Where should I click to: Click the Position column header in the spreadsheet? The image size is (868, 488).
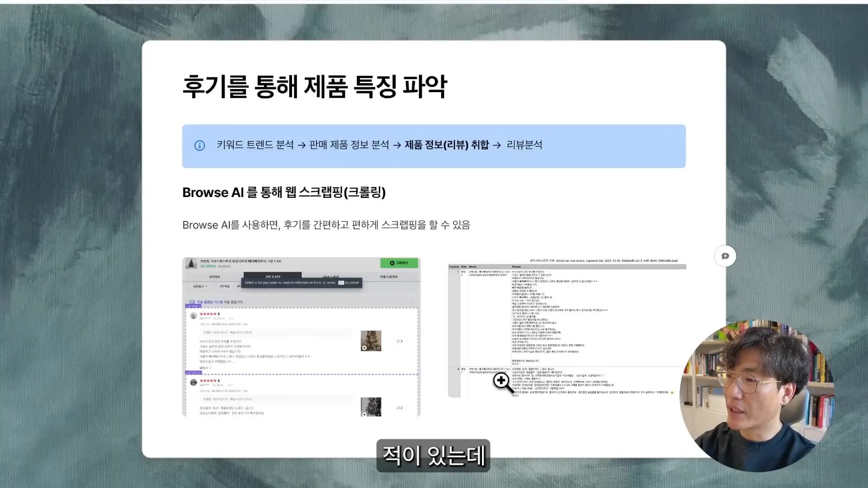coord(454,267)
